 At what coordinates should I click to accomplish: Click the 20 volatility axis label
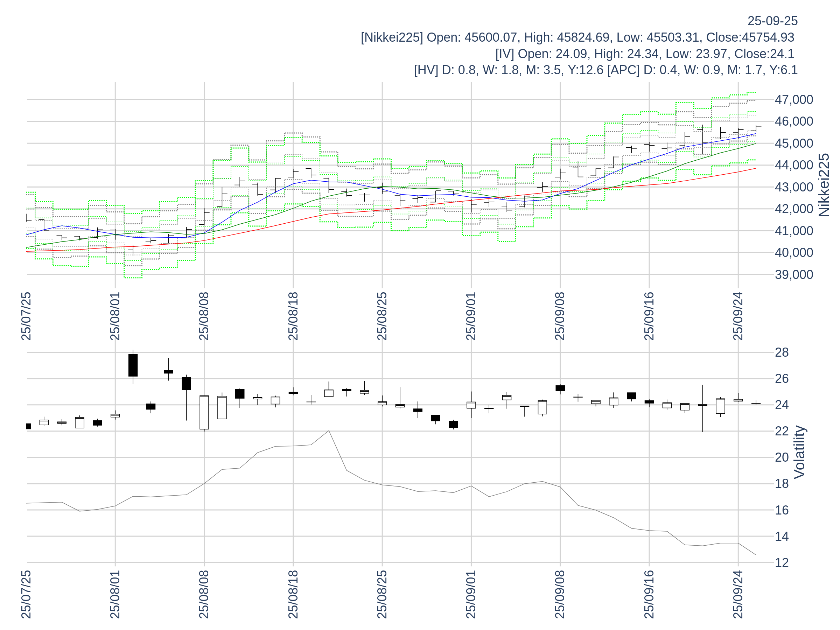782,457
